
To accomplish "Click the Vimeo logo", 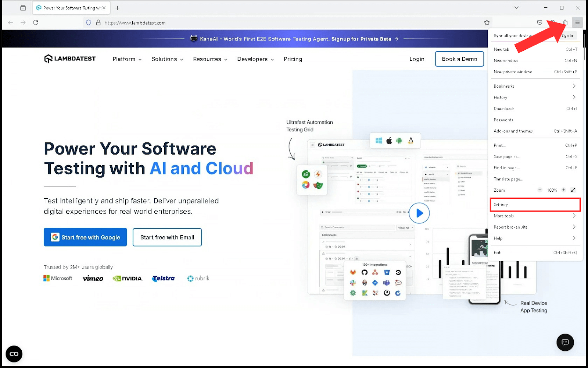I will pos(93,278).
